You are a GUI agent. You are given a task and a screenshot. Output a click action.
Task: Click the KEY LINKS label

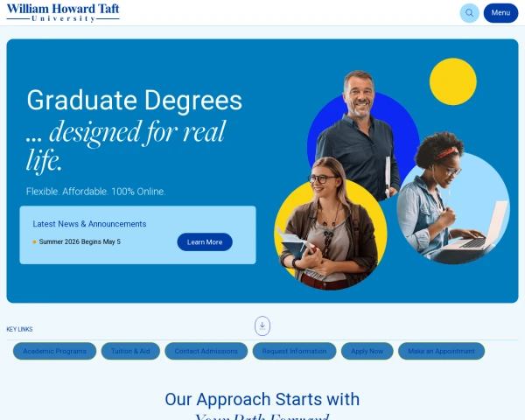(x=19, y=329)
